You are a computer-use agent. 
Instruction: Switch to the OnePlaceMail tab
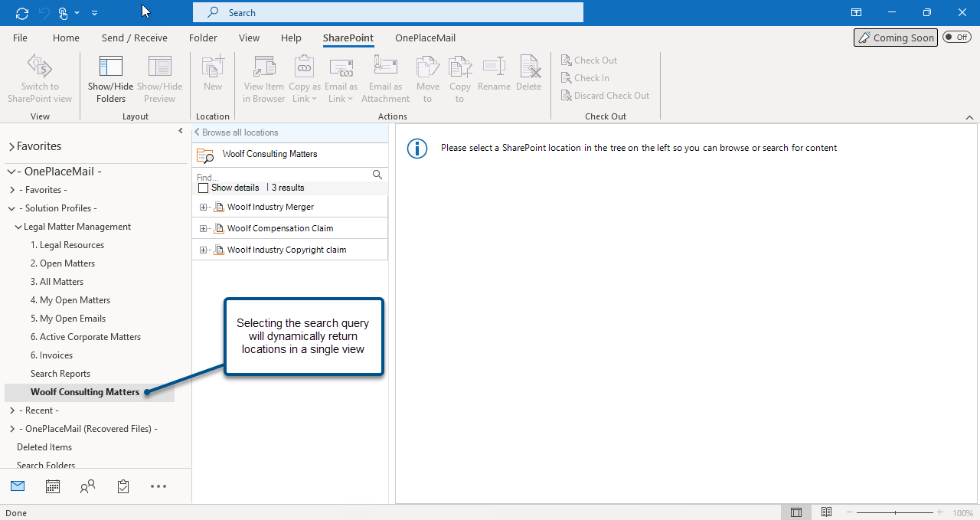[426, 38]
